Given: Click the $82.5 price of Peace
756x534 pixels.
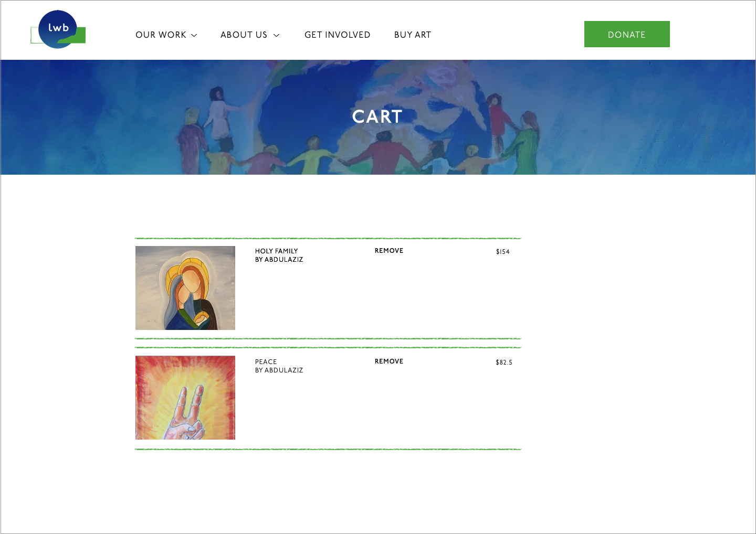Looking at the screenshot, I should tap(504, 362).
